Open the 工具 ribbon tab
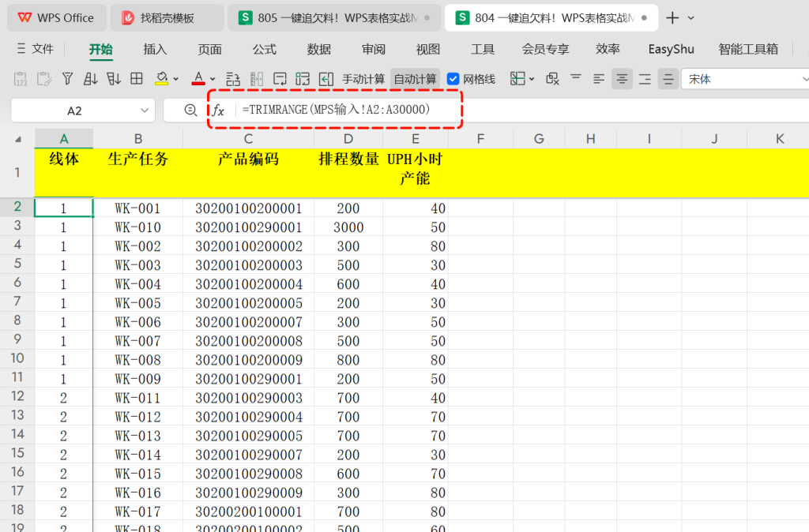 click(x=483, y=49)
